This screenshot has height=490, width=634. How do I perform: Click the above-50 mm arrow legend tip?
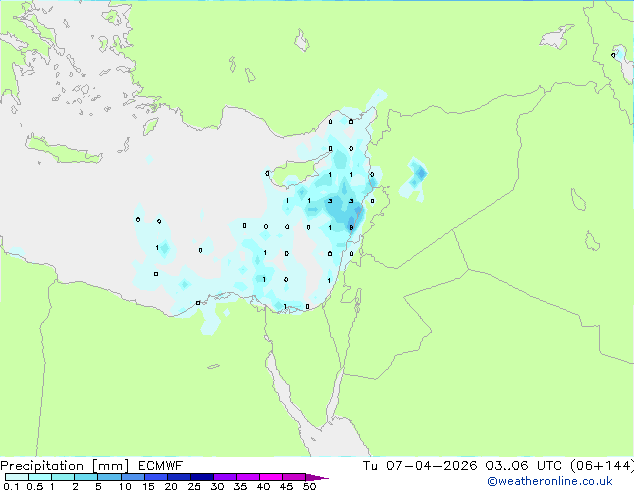coord(317,477)
